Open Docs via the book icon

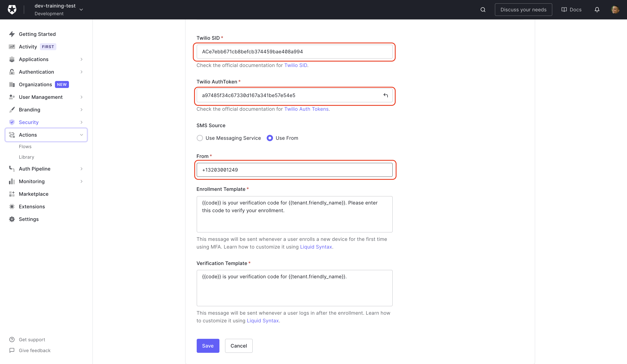tap(564, 10)
